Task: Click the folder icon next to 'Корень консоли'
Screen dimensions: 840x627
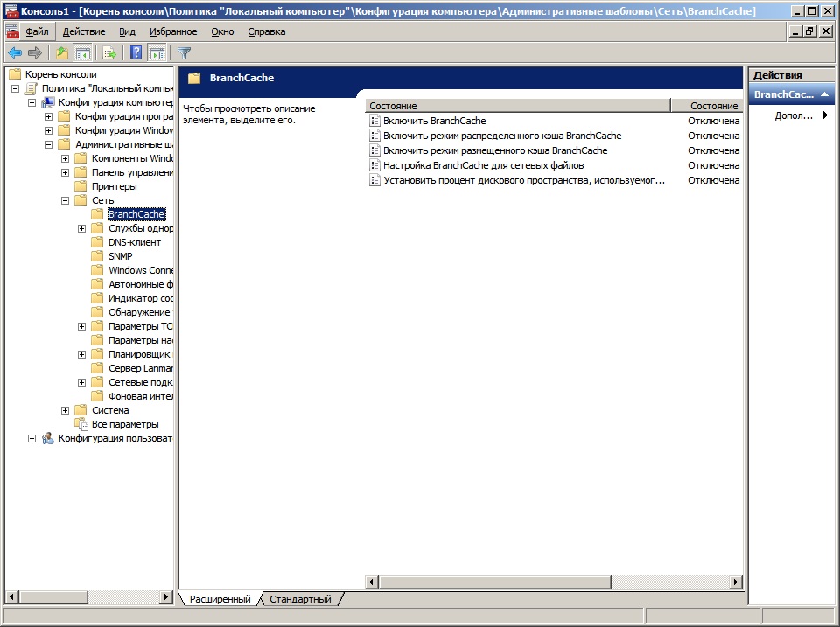Action: (15, 74)
